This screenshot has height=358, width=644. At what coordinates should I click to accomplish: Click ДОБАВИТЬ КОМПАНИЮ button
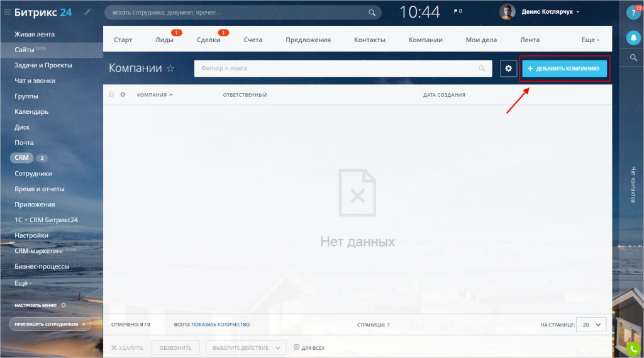tap(564, 69)
